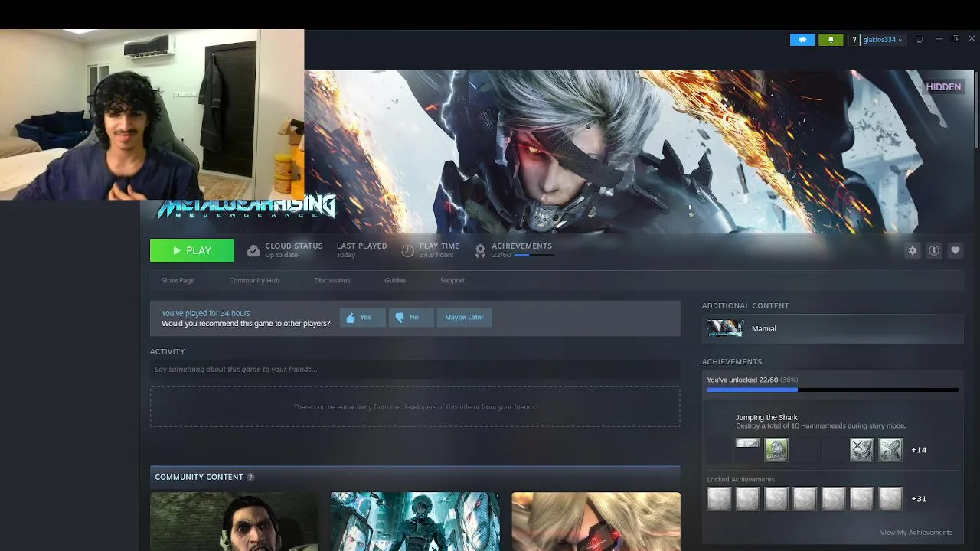The width and height of the screenshot is (980, 551).
Task: Recommend the game with Yes button
Action: 362,318
